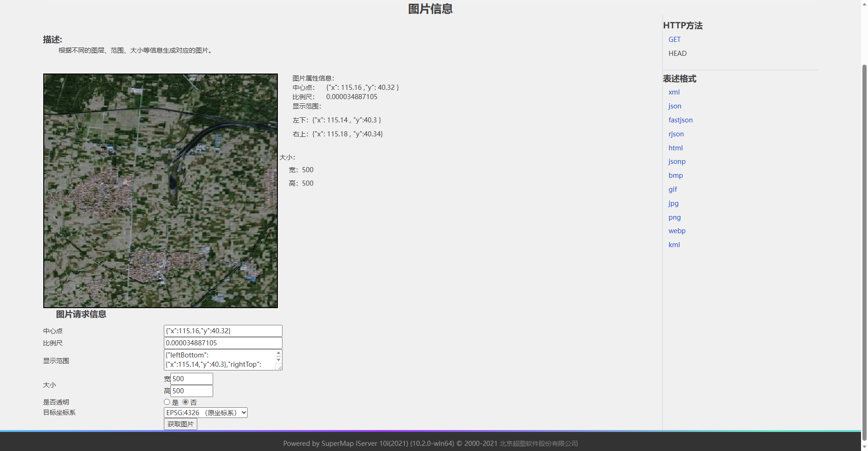This screenshot has height=451, width=868.
Task: Click the 北京超图软件股份有限公司 footer link
Action: 538,444
